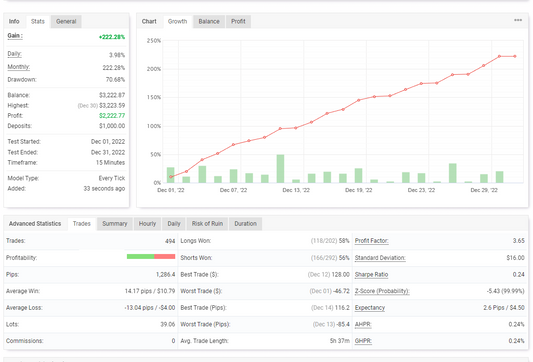Click the Added value 33 seconds ago

(x=104, y=188)
